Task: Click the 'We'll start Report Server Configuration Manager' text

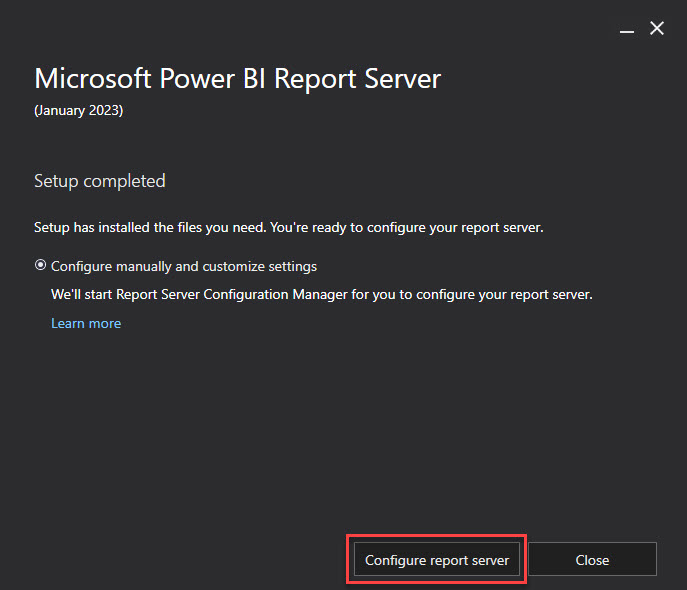Action: coord(322,294)
